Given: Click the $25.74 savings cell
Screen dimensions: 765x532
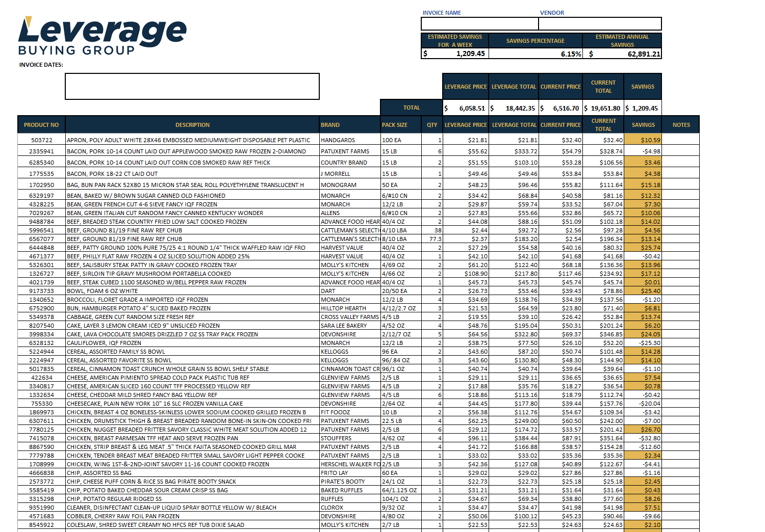Looking at the screenshot, I should coord(643,248).
